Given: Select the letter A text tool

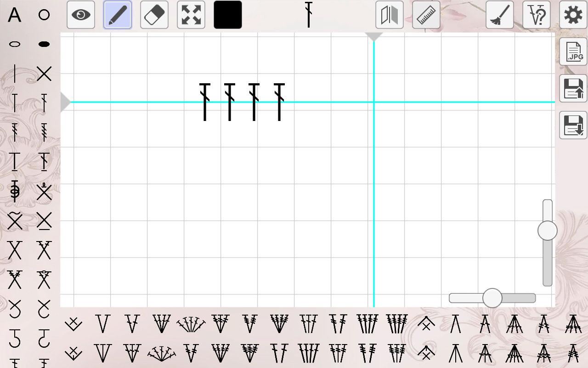Looking at the screenshot, I should pyautogui.click(x=15, y=15).
